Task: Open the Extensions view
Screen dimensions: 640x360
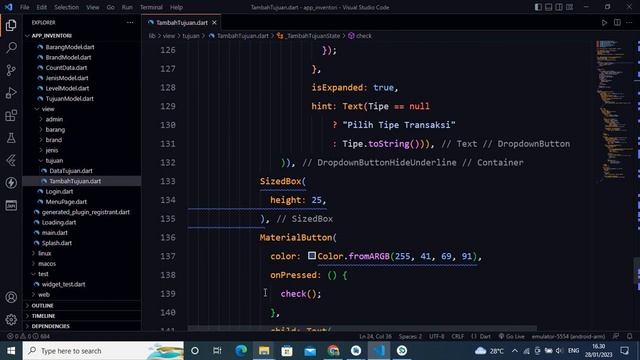Action: [x=11, y=116]
